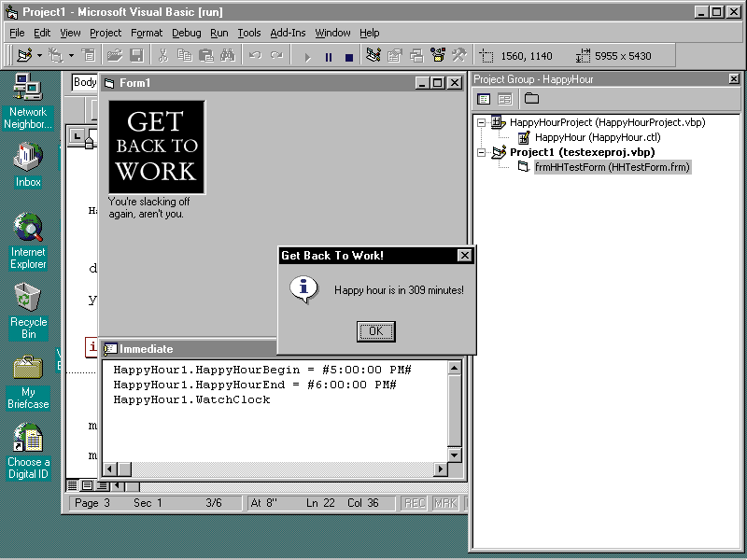Click the Immediate window's down scroll arrow

[x=455, y=455]
